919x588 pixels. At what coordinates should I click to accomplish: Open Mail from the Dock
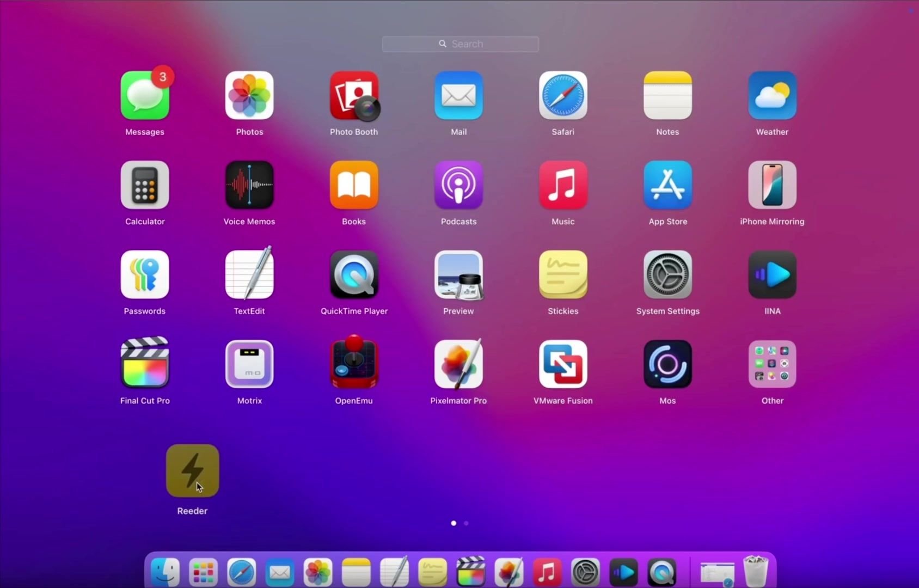pos(279,572)
